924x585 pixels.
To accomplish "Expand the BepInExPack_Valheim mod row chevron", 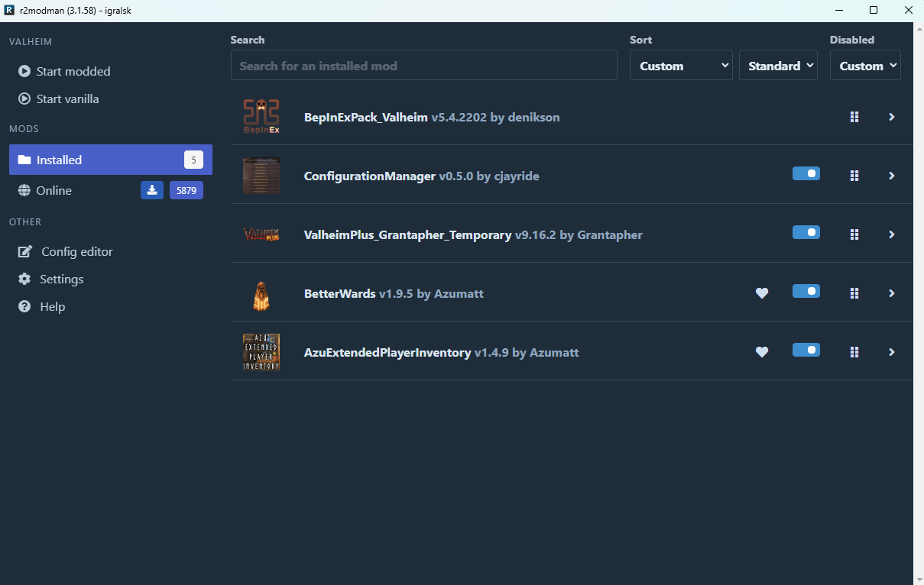I will (x=891, y=117).
